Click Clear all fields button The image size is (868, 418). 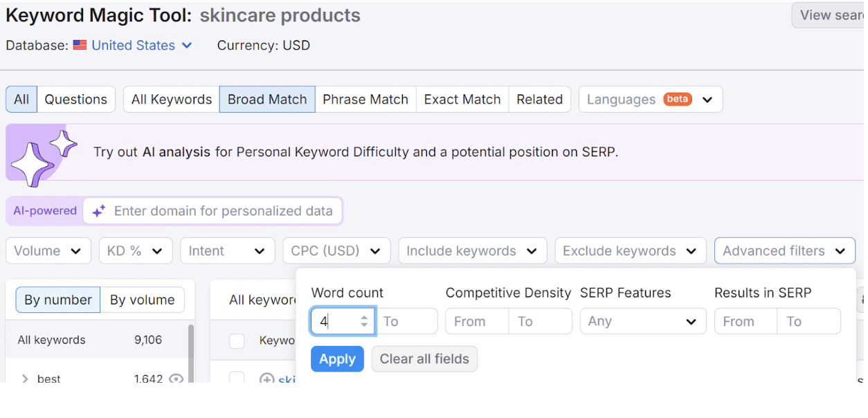424,359
